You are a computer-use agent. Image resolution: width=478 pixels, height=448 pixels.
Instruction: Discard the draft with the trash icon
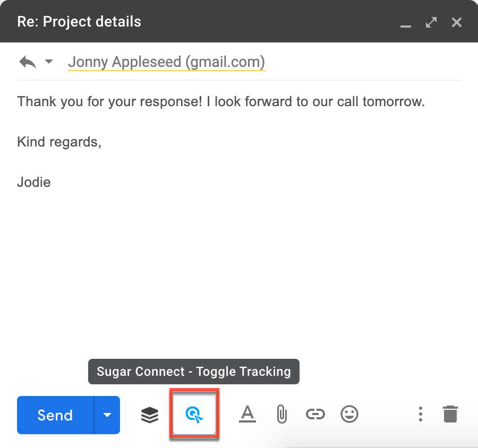(450, 415)
